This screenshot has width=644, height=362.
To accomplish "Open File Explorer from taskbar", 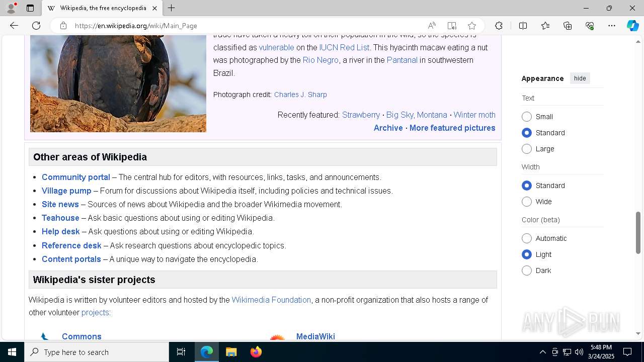I will (231, 352).
